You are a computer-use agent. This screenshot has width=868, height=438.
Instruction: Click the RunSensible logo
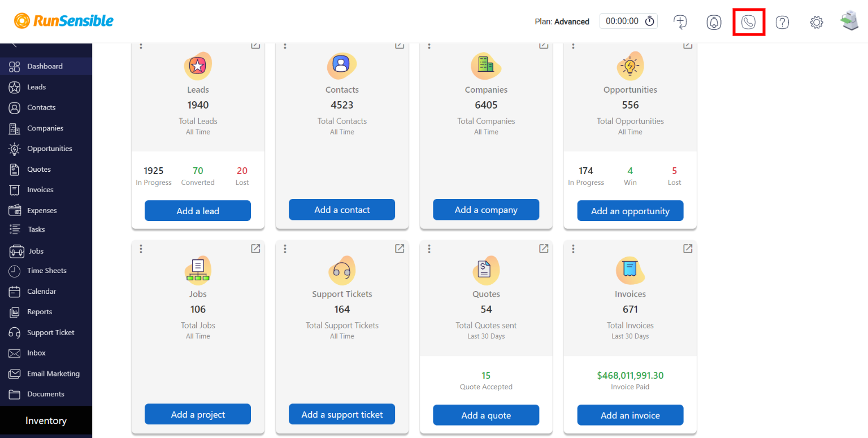(64, 21)
